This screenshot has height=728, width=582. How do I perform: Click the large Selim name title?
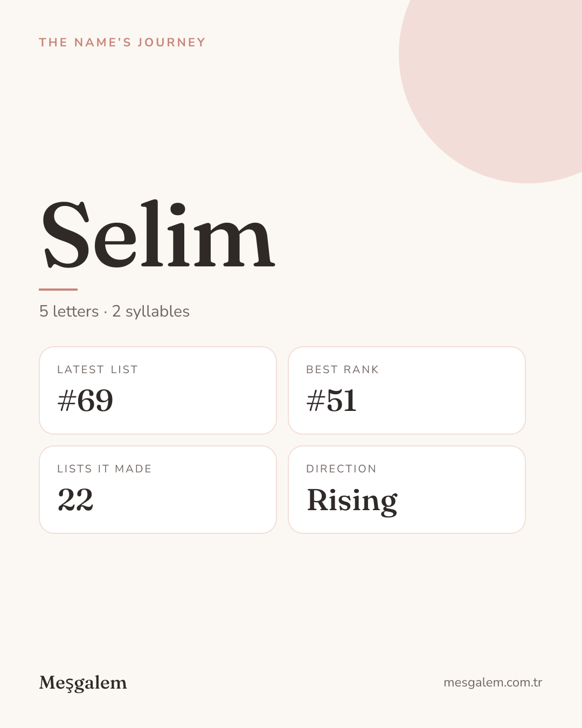click(x=158, y=235)
